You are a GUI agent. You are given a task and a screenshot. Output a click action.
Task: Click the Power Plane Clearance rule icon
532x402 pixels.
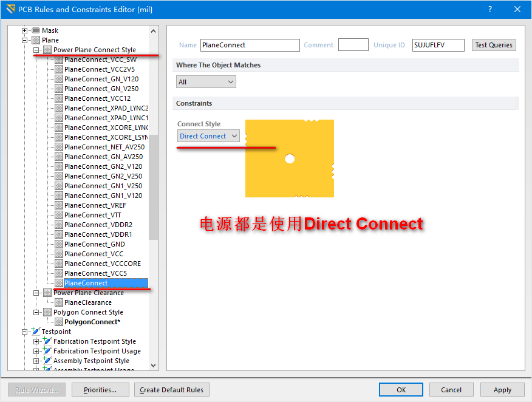[x=47, y=293]
